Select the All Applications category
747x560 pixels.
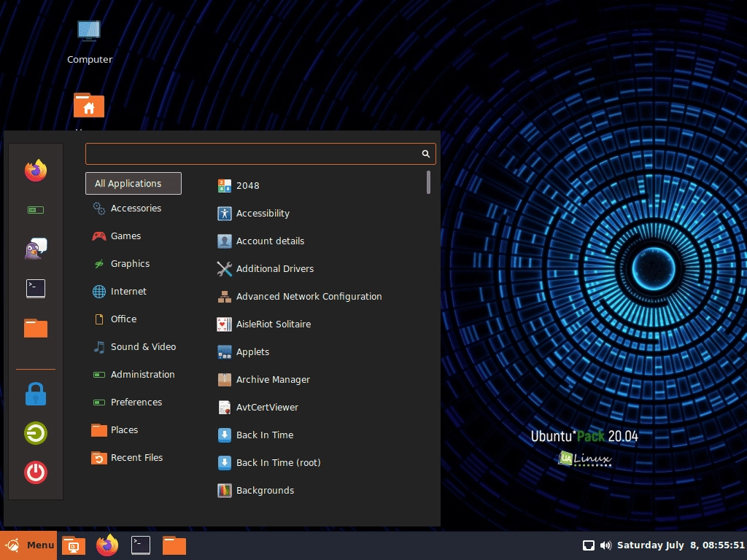coord(133,183)
